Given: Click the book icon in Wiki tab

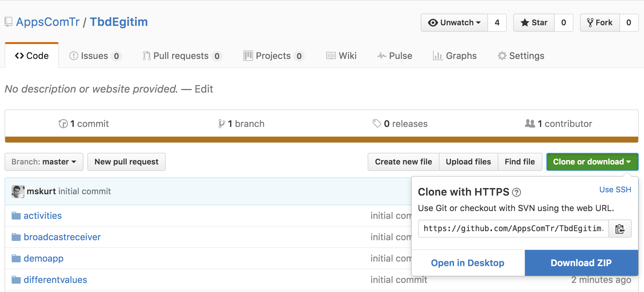Looking at the screenshot, I should 331,56.
